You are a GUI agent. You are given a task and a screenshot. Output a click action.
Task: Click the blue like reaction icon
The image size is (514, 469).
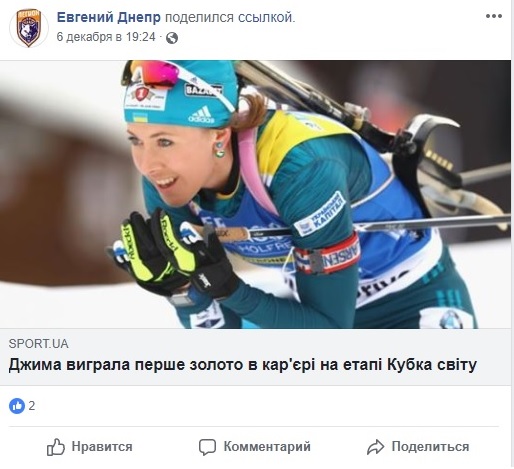pos(17,406)
